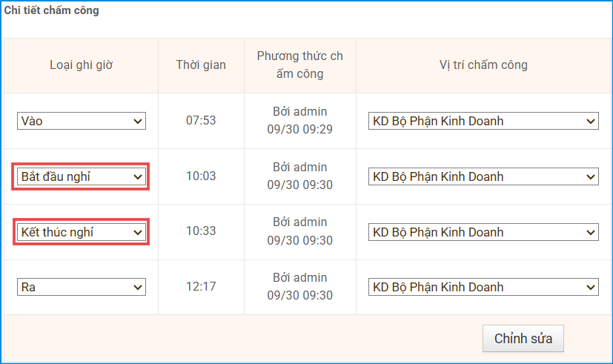Click 'Bởi admin 09/30 09:29' method cell
Image resolution: width=613 pixels, height=364 pixels.
click(x=300, y=120)
